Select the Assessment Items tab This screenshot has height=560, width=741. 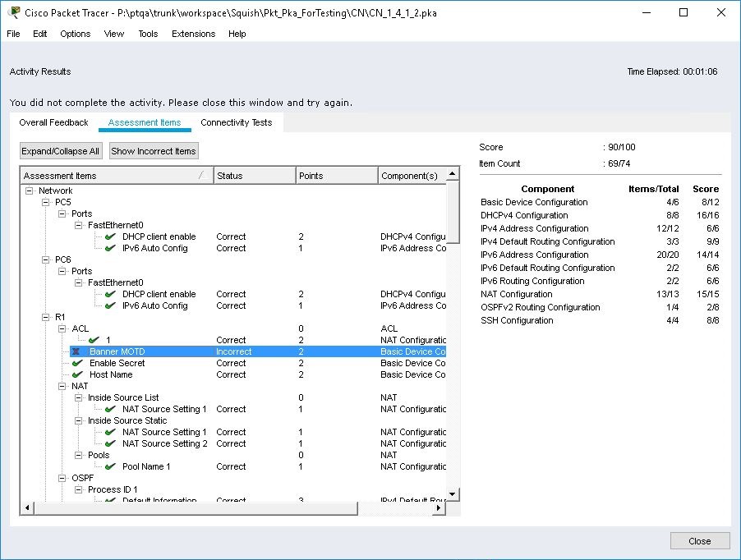[x=145, y=122]
